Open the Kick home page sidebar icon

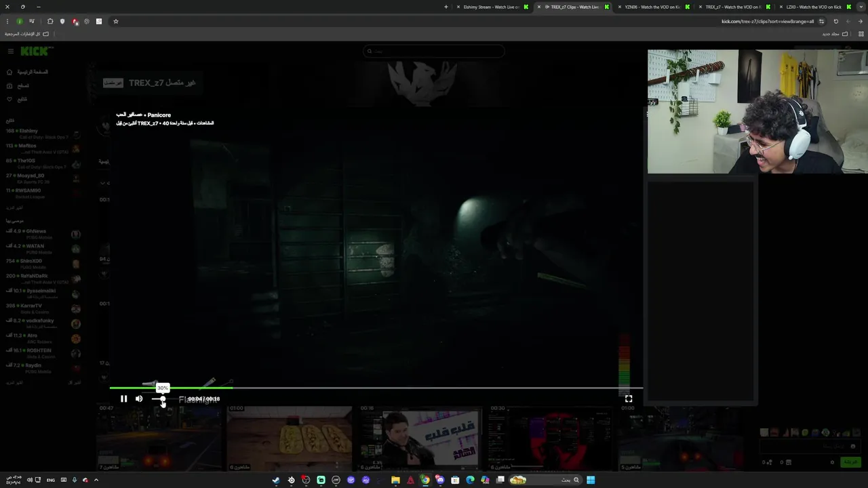coord(9,72)
